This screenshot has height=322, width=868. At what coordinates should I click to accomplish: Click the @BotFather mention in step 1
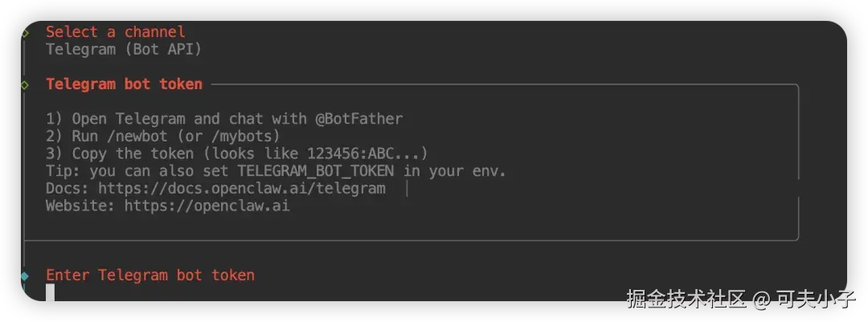[358, 119]
